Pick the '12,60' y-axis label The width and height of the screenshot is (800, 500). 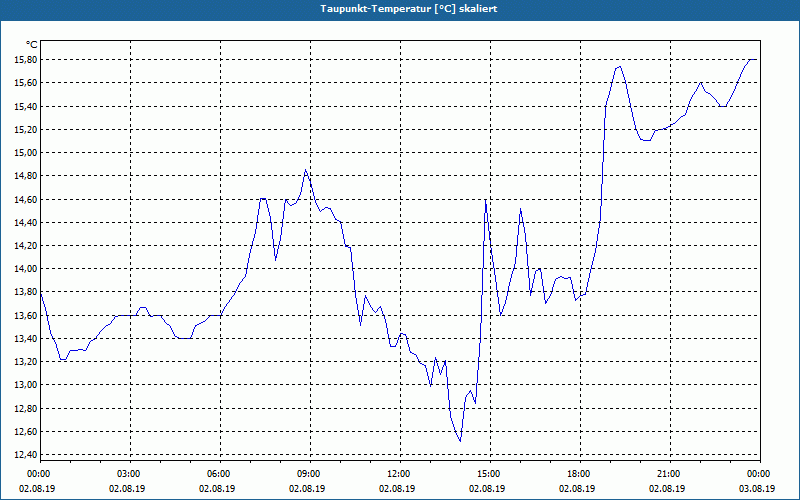[x=26, y=432]
